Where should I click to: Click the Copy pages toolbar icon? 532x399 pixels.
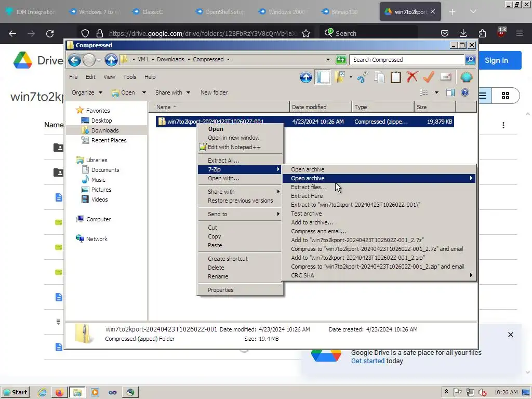[x=379, y=77]
